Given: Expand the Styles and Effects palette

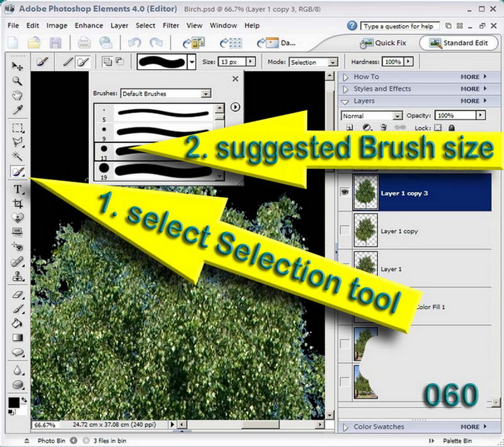Looking at the screenshot, I should pos(346,89).
